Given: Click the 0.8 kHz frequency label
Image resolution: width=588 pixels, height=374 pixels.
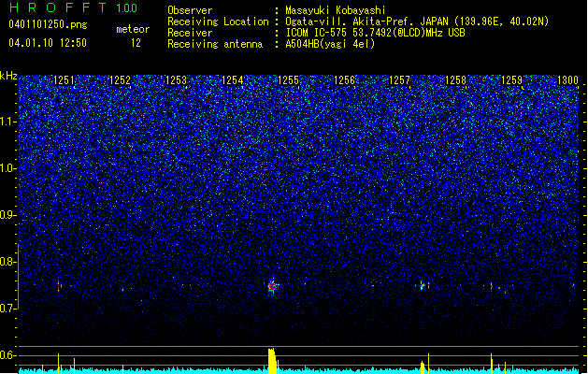Looking at the screenshot, I should [x=8, y=262].
